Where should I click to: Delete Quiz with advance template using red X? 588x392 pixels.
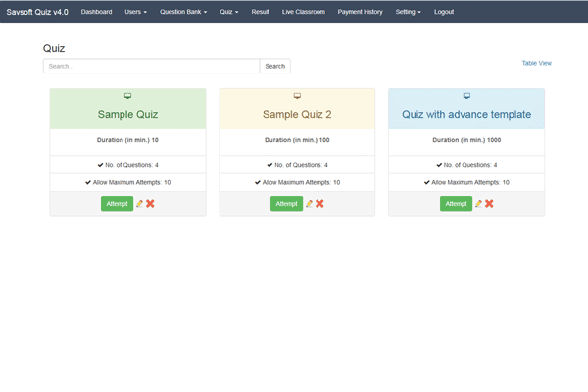pyautogui.click(x=489, y=204)
